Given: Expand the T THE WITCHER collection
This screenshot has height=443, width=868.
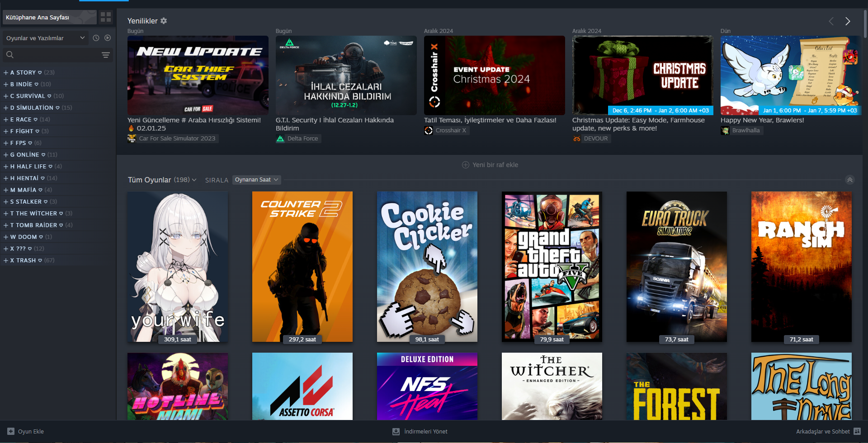Looking at the screenshot, I should (6, 213).
